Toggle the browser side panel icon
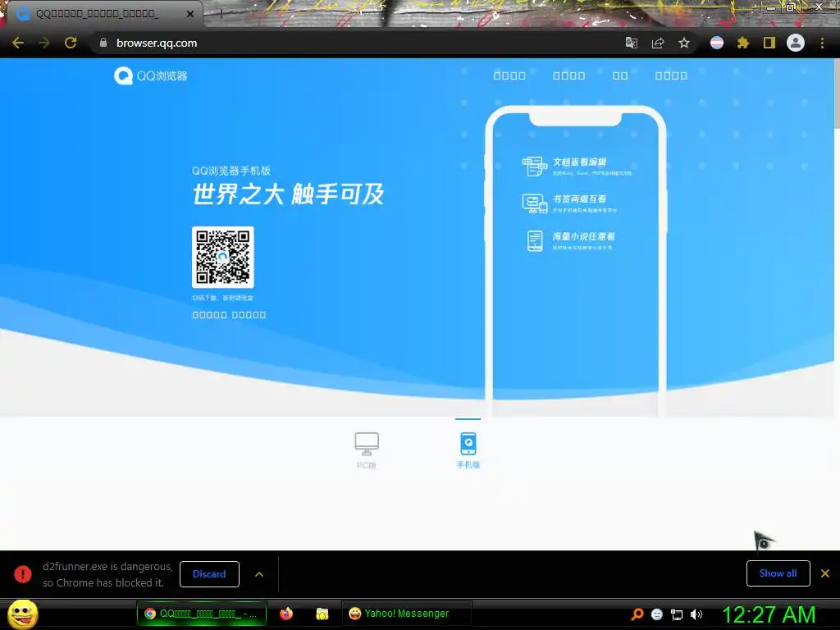 coord(769,43)
